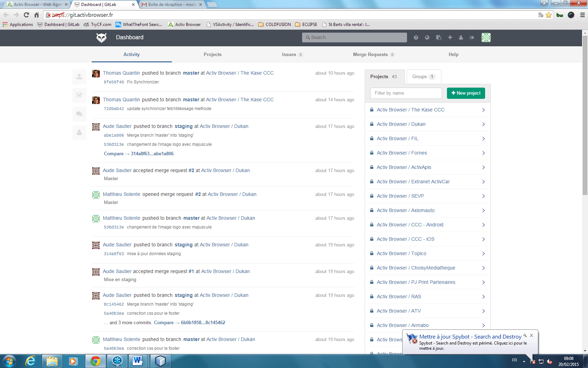Open profile settings user icon in header
The image size is (588, 368).
click(x=461, y=38)
